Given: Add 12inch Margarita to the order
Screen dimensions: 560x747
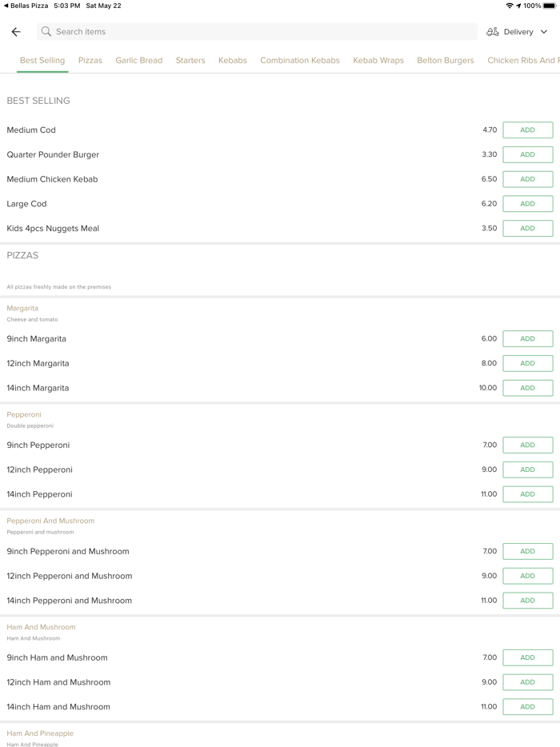Looking at the screenshot, I should (x=527, y=363).
